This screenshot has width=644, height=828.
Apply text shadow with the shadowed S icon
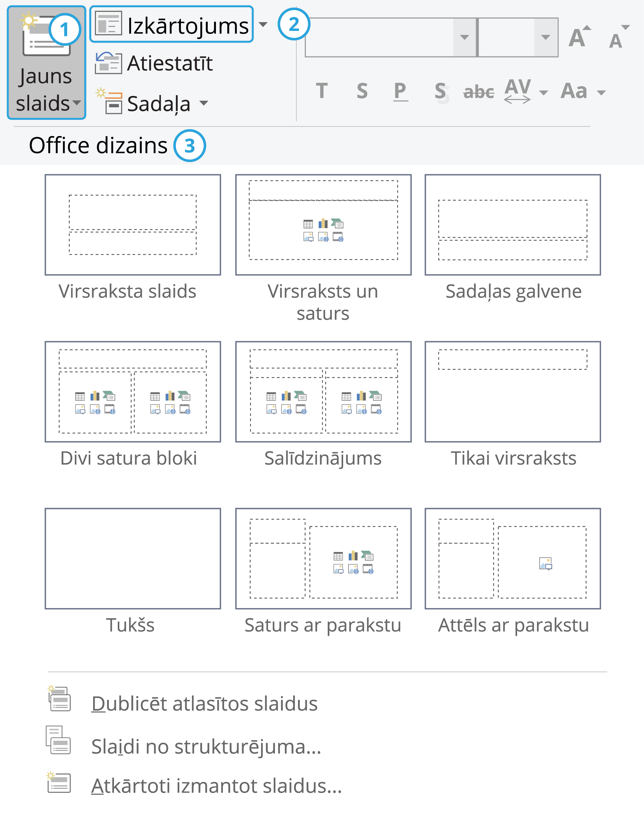(440, 91)
